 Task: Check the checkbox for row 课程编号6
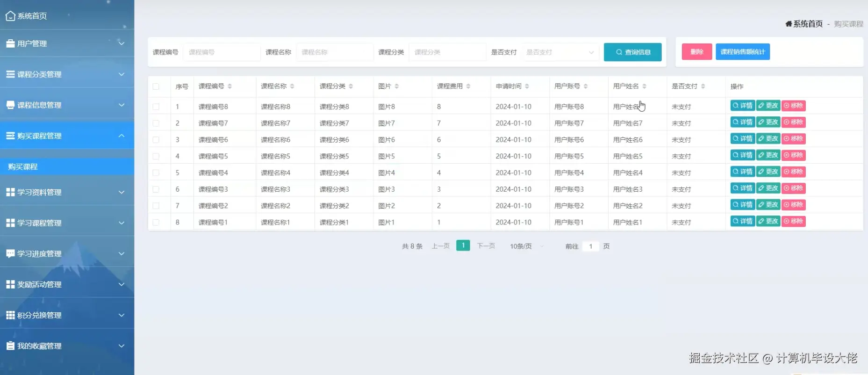156,140
